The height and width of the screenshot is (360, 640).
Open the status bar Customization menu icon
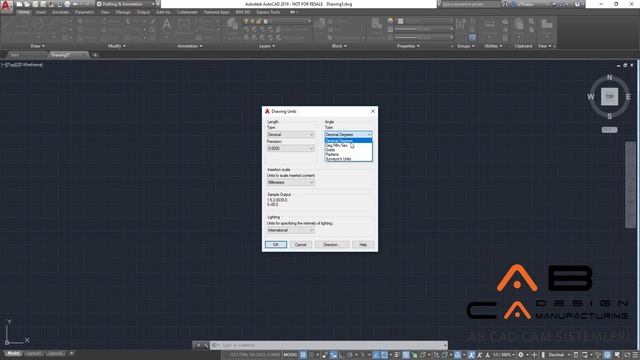[x=636, y=355]
